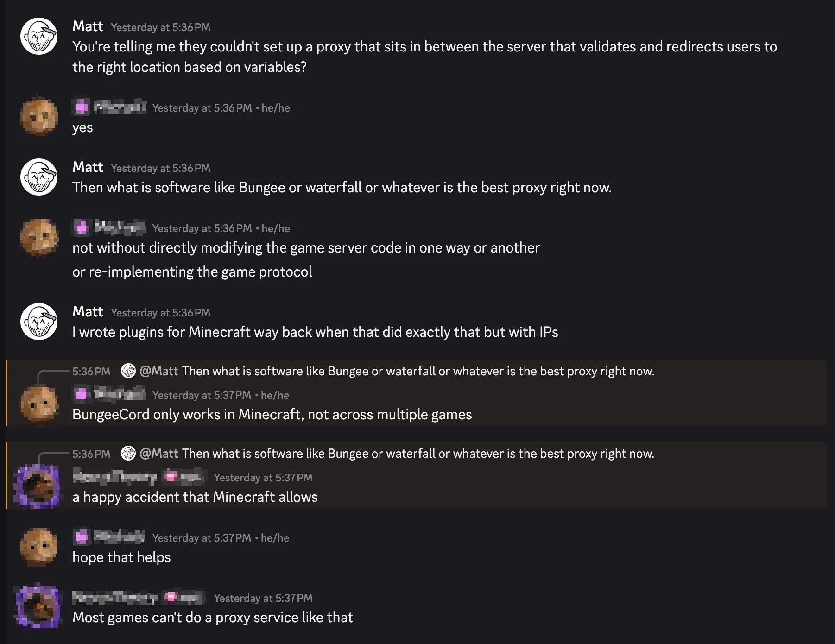This screenshot has width=835, height=644.
Task: Click the pink role badge above "hope that helps"
Action: 82,537
